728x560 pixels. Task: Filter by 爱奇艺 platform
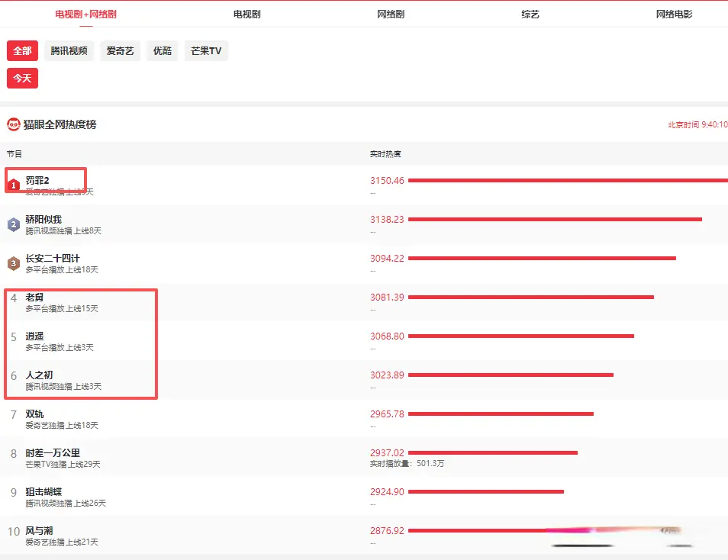tap(120, 51)
